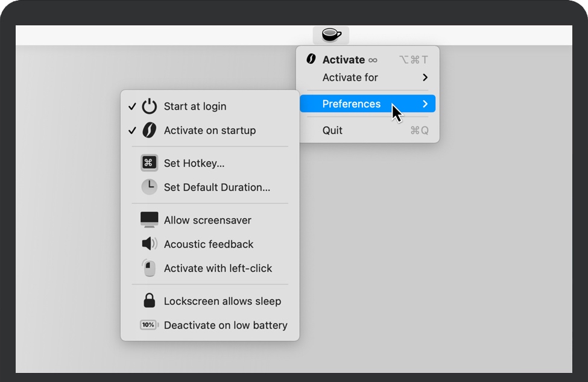
Task: Click the coffee cup menu bar icon
Action: [x=331, y=35]
